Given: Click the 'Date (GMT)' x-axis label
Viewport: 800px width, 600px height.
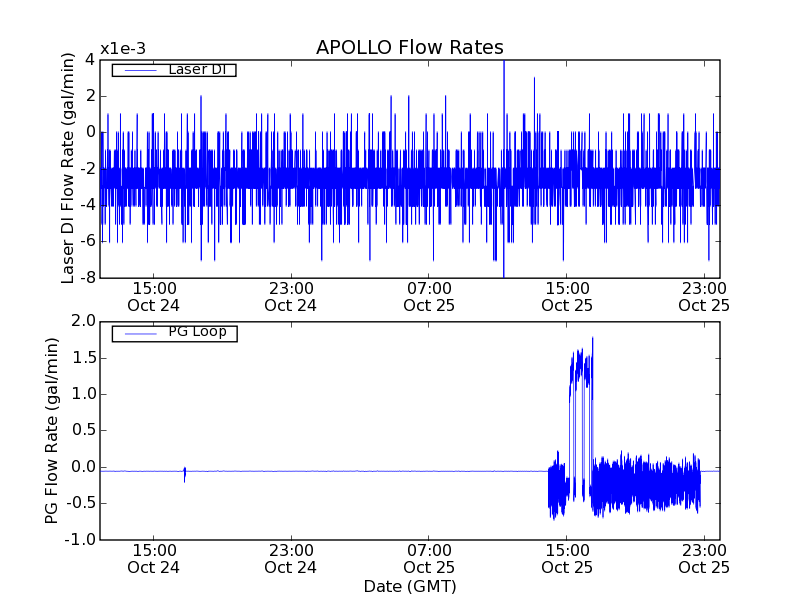Looking at the screenshot, I should [x=409, y=586].
